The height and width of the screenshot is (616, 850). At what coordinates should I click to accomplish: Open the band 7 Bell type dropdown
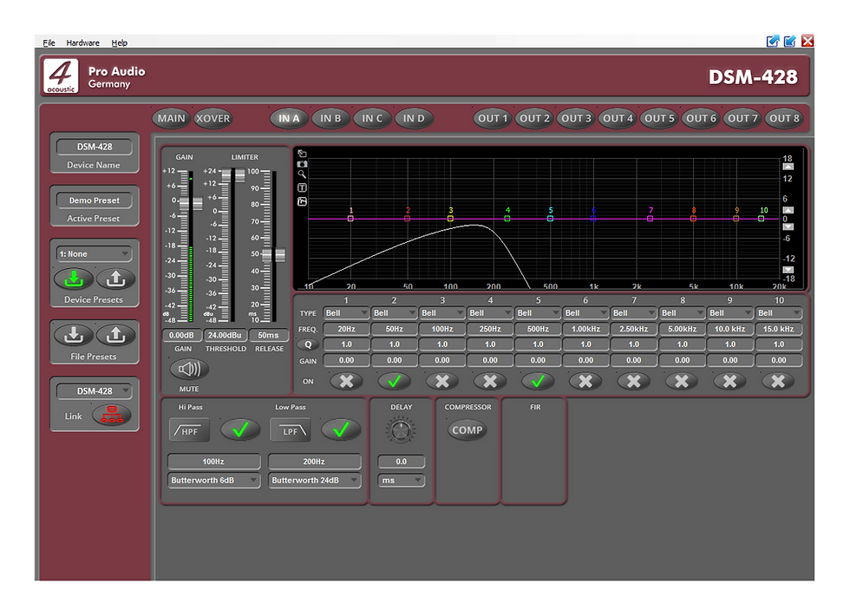pos(634,313)
